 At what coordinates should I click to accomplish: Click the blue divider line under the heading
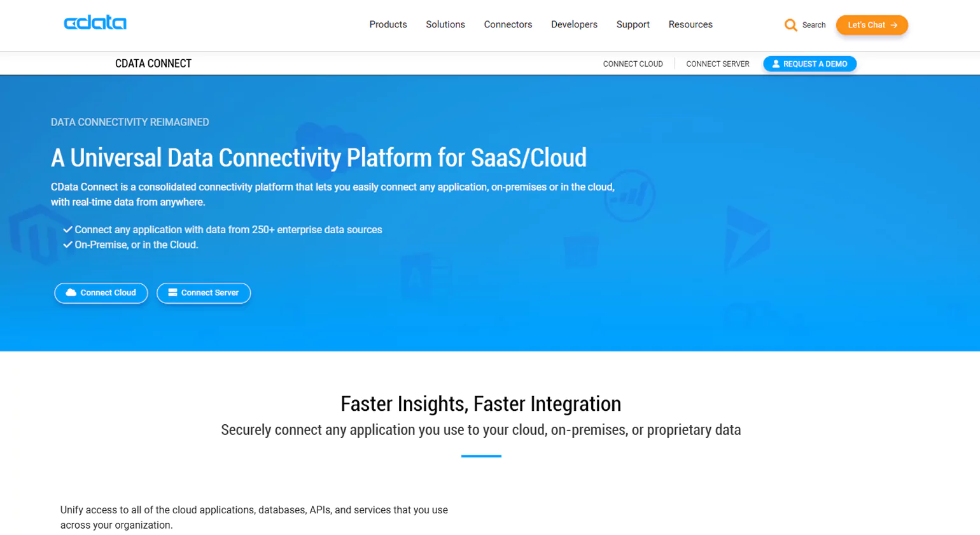click(480, 456)
